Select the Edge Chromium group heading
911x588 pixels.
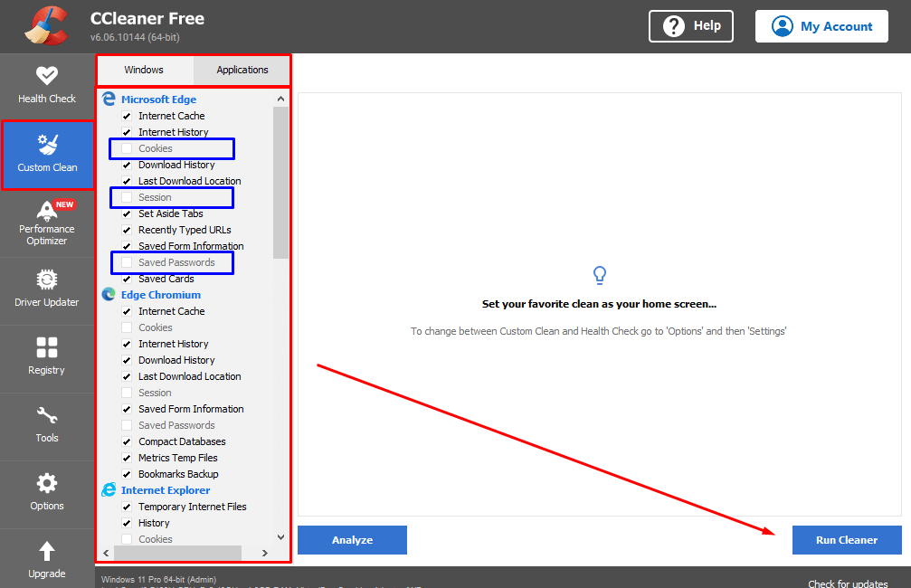coord(161,295)
